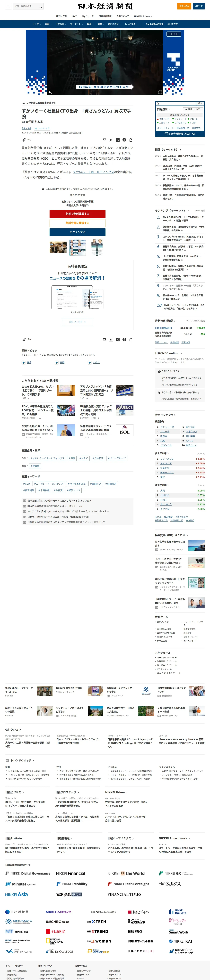210x980 pixels.
Task: Click upload share icon below article title
Action: (x=131, y=140)
